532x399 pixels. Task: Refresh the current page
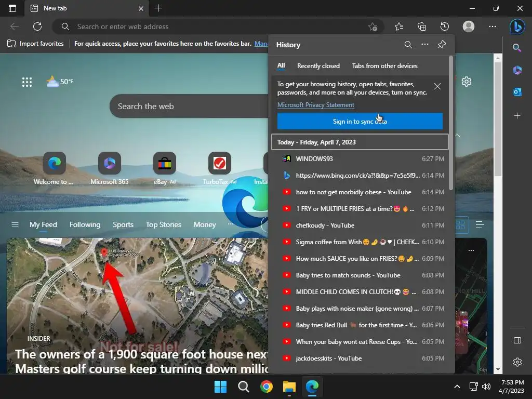click(x=37, y=26)
